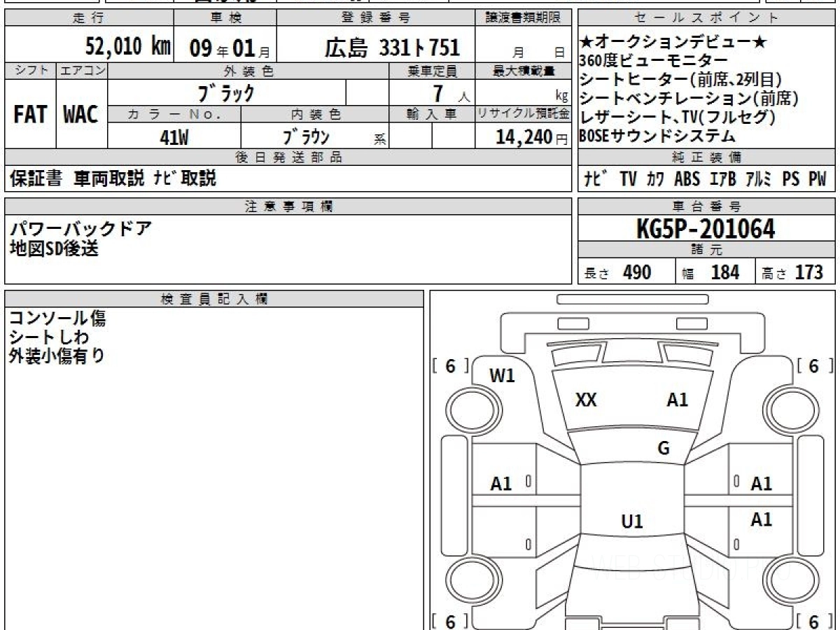The image size is (840, 630).
Task: Click ABS in the equipment row
Action: click(x=687, y=179)
